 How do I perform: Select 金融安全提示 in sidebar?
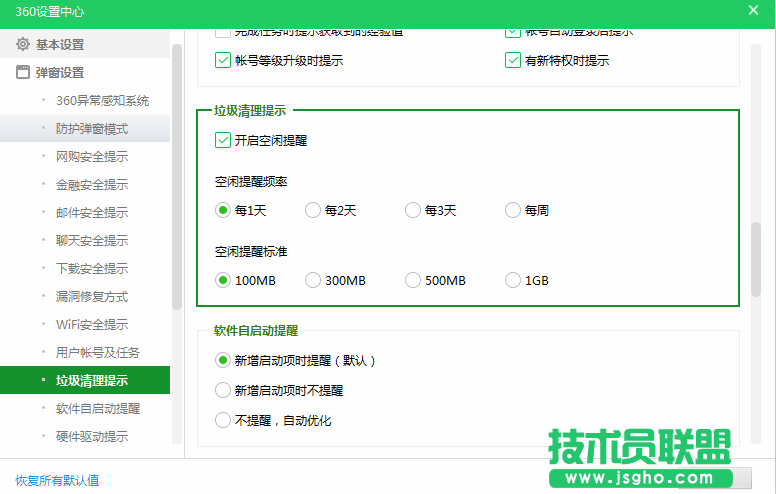point(85,185)
